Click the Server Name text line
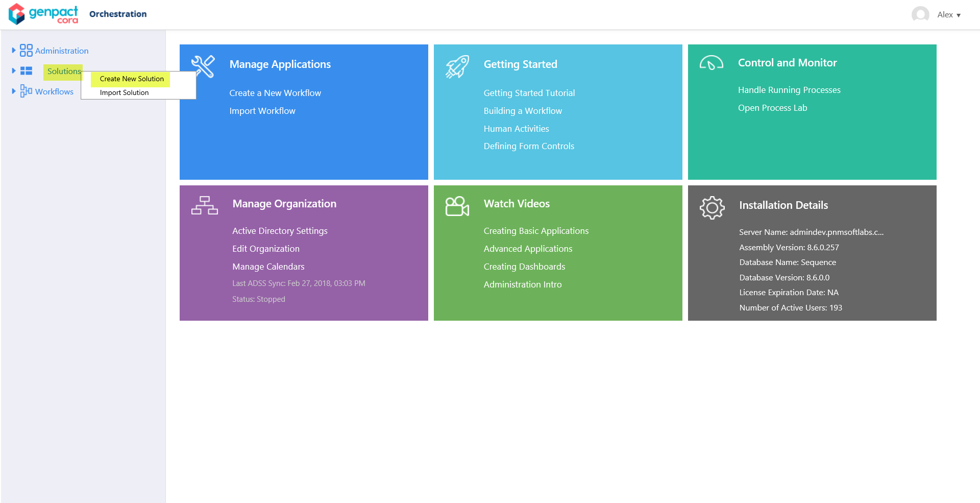The height and width of the screenshot is (503, 980). [x=812, y=232]
